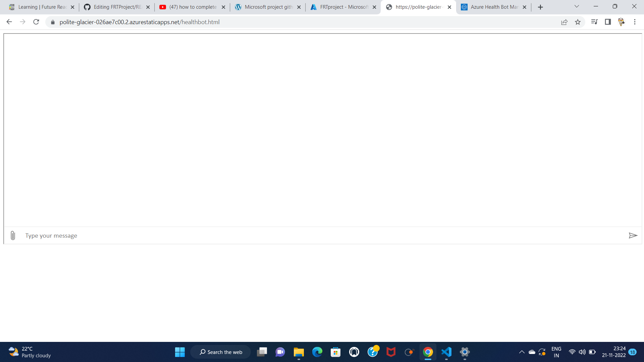Open Chrome three-dot menu

pyautogui.click(x=635, y=22)
